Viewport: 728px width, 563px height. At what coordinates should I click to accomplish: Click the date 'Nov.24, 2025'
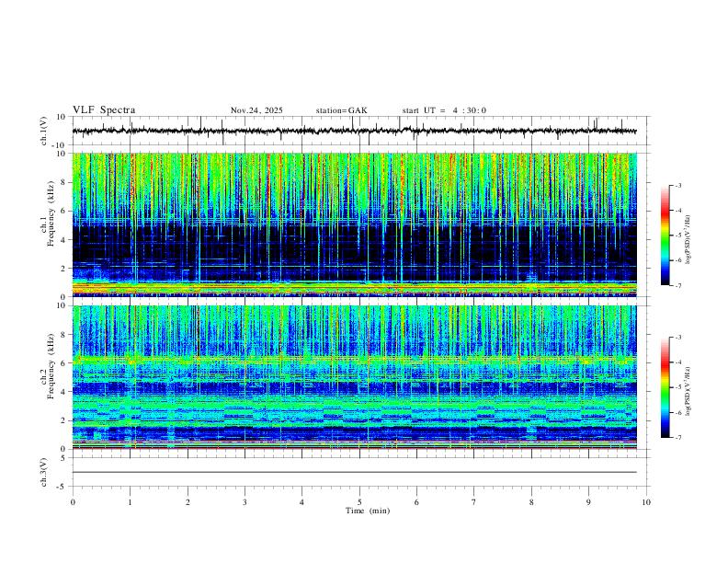pos(256,110)
